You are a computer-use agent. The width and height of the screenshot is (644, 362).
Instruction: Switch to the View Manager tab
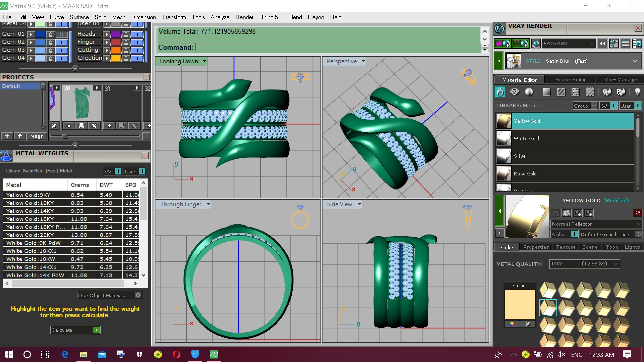click(621, 80)
